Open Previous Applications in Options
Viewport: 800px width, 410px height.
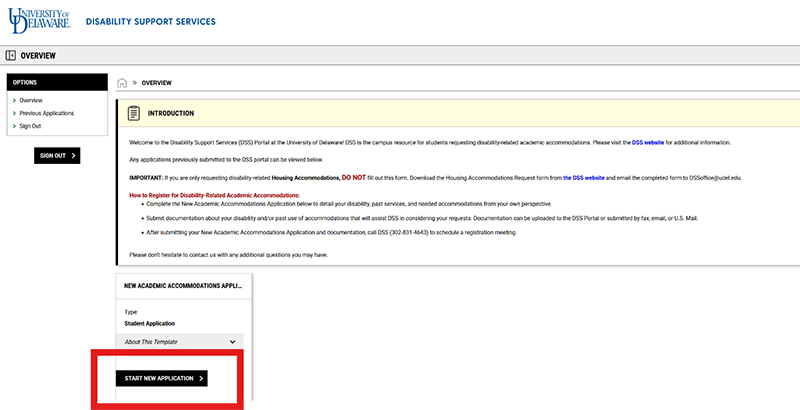(x=46, y=113)
